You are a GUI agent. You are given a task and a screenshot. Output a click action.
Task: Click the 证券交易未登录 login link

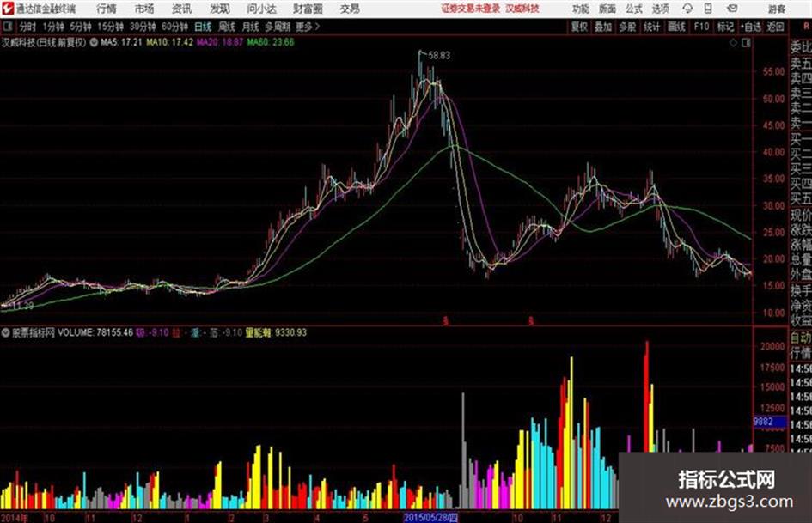(x=471, y=9)
